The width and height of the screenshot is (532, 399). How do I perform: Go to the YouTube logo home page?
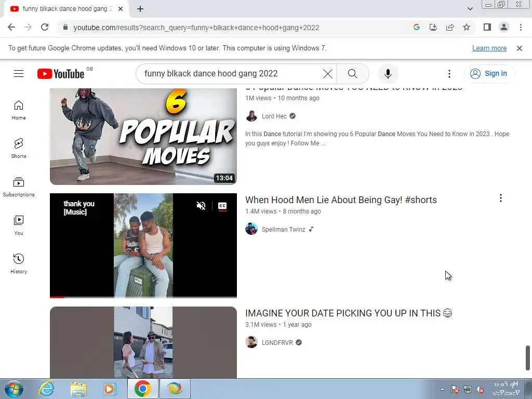click(x=61, y=74)
